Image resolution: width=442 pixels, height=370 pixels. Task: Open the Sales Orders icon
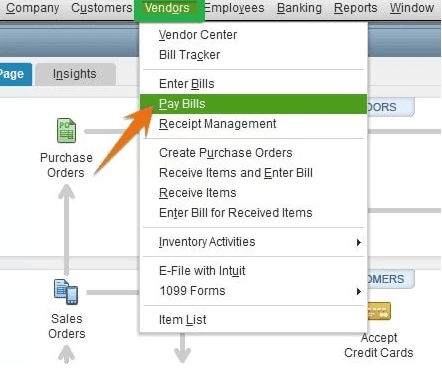click(x=66, y=292)
